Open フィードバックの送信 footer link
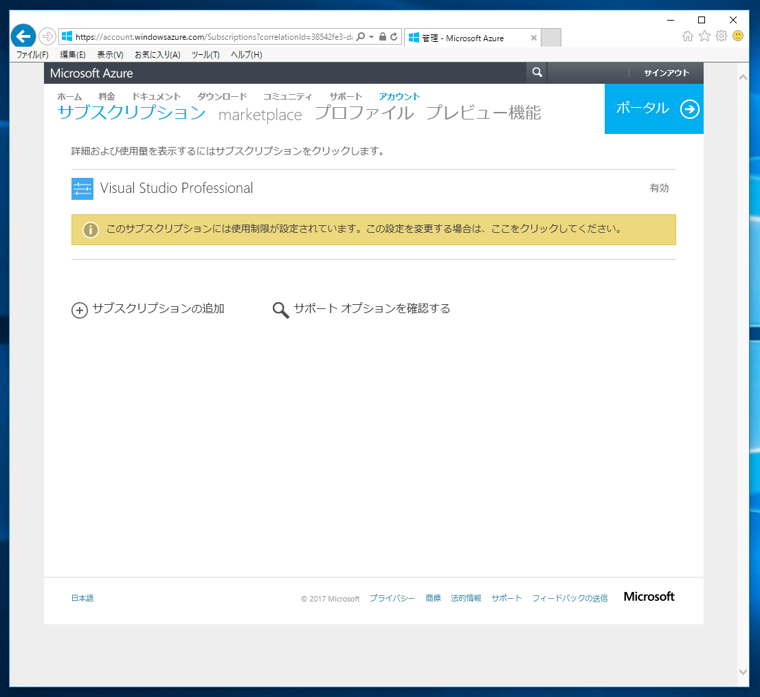 tap(570, 598)
